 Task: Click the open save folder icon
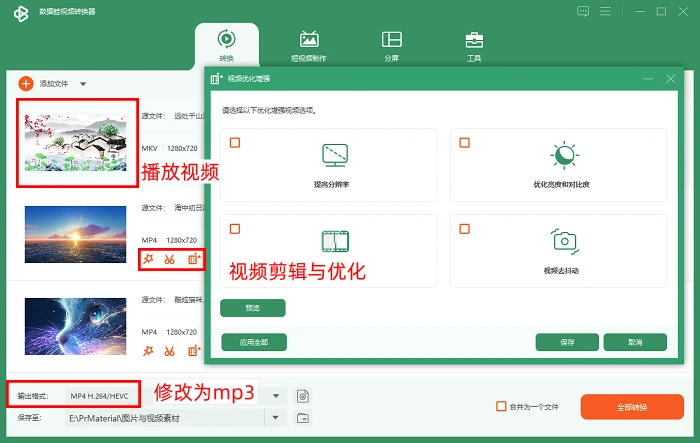click(x=303, y=418)
